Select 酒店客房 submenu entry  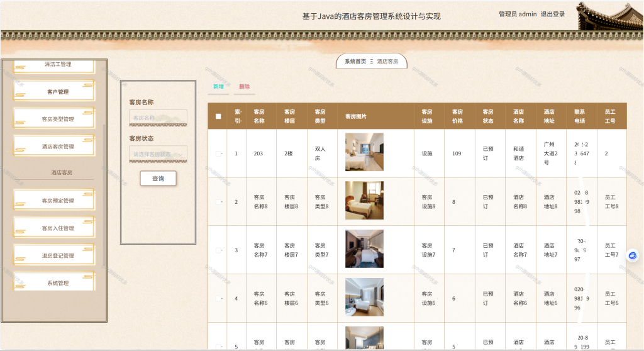[x=61, y=172]
